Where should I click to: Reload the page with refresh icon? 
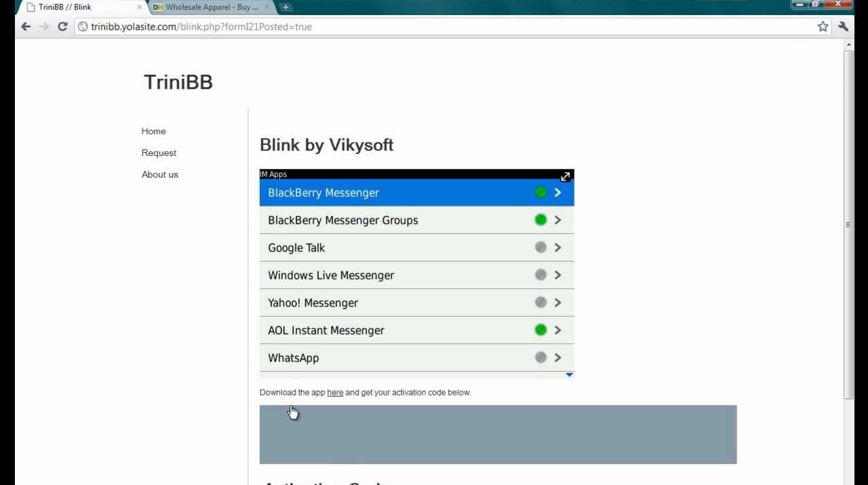pyautogui.click(x=62, y=26)
